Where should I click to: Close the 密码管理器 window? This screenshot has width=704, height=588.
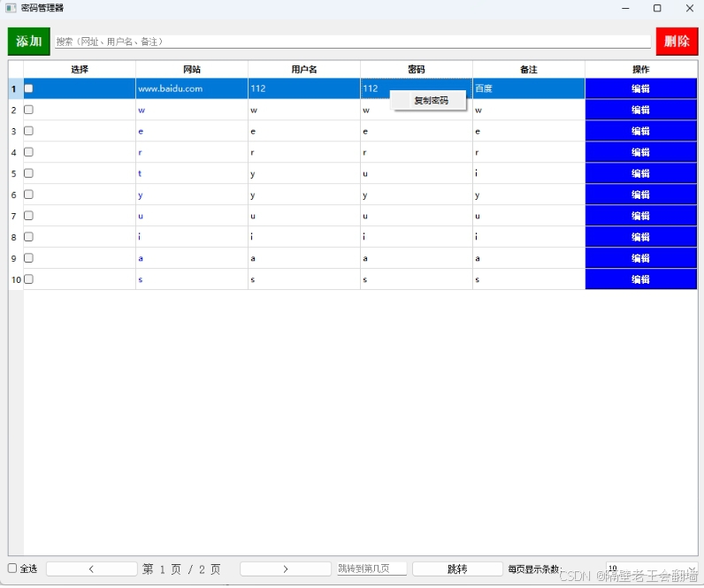point(690,8)
